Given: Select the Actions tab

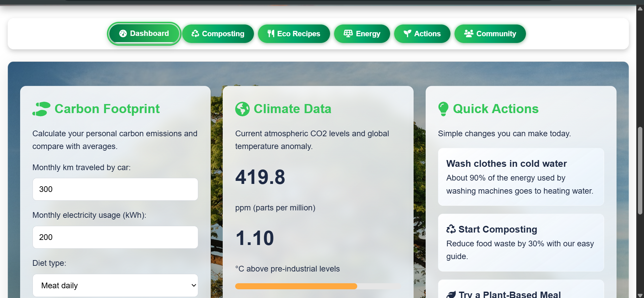Looking at the screenshot, I should pos(422,34).
